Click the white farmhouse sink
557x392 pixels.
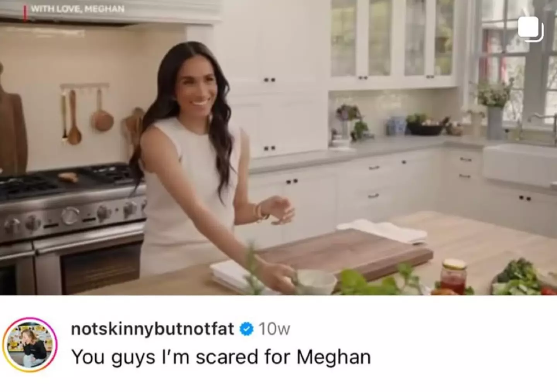519,164
